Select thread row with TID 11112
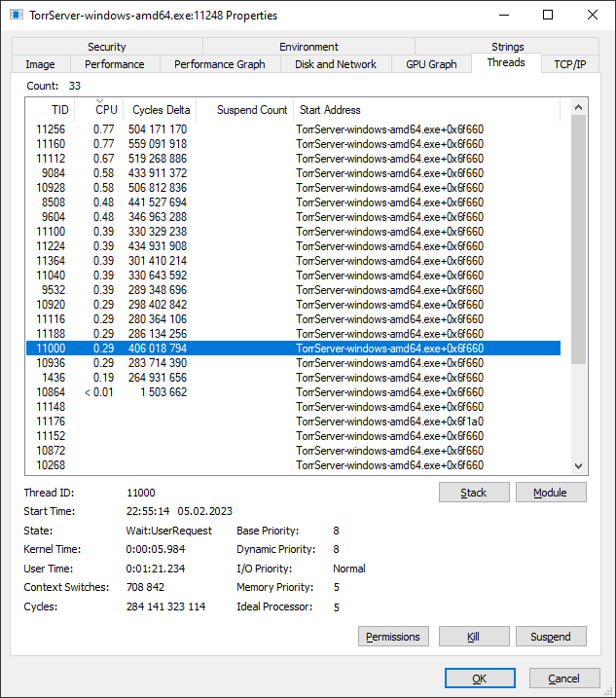The image size is (616, 698). tap(293, 159)
